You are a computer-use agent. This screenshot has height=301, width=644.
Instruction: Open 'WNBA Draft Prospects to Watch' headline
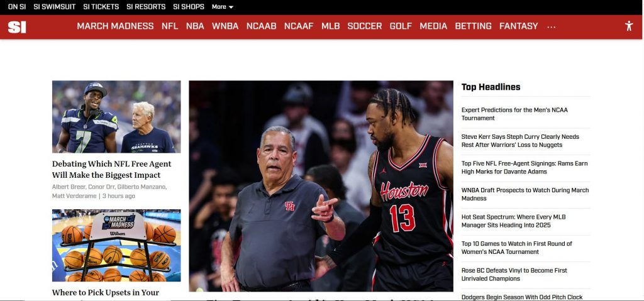(525, 194)
